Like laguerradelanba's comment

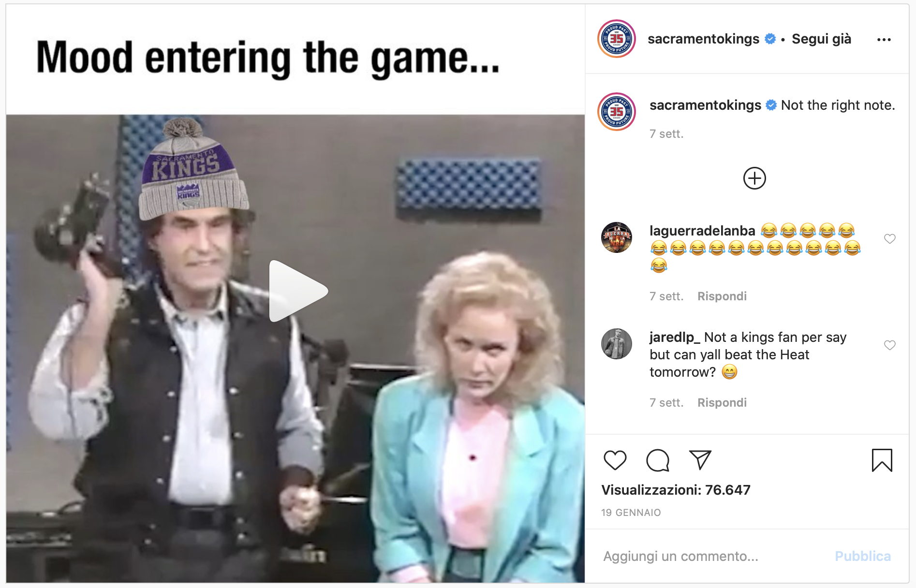(x=889, y=238)
